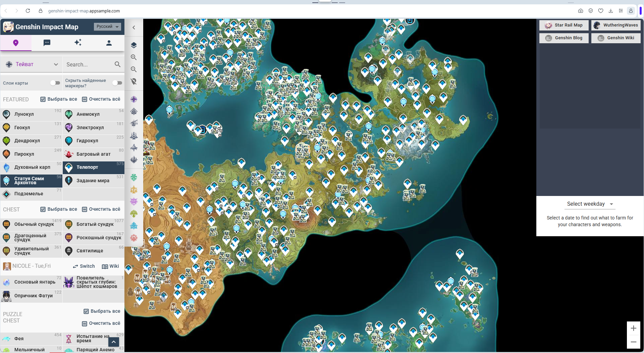Open the Select weekday dropdown

pos(590,204)
